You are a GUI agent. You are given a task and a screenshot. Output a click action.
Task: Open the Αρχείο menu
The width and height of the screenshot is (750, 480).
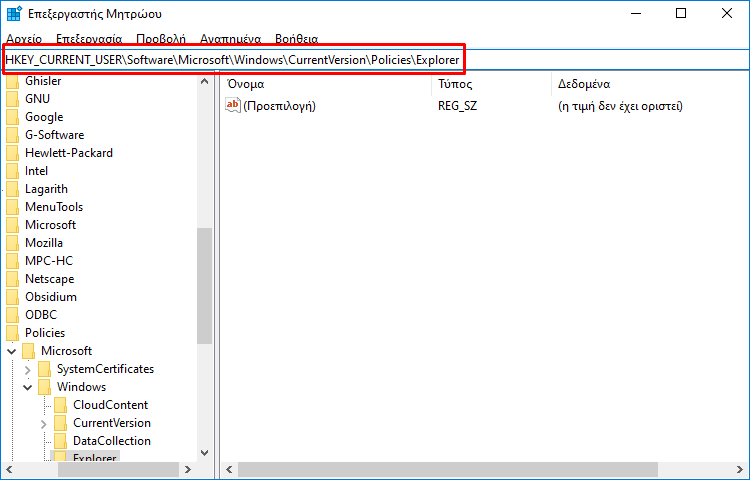tap(24, 39)
